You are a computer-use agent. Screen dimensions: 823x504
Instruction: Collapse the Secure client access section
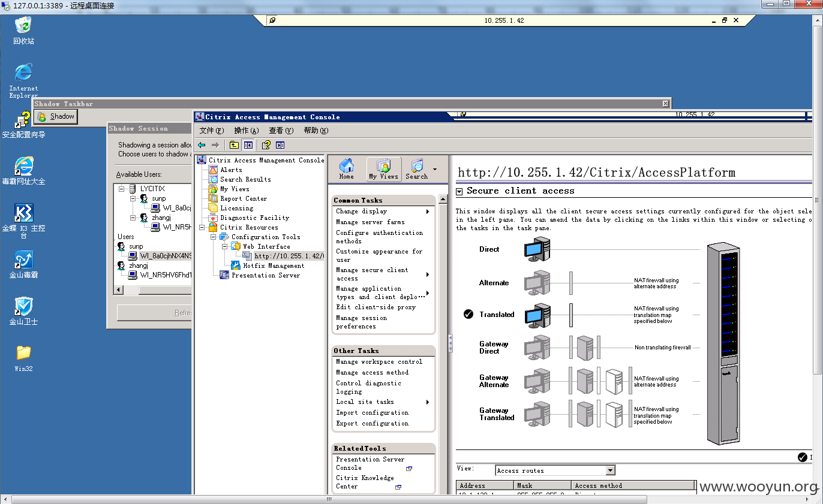click(x=459, y=191)
